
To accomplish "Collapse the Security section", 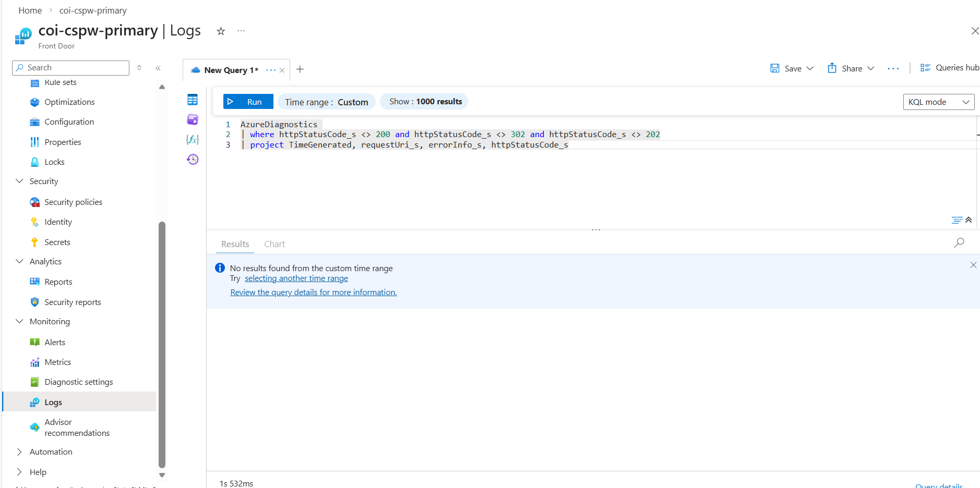I will tap(20, 181).
